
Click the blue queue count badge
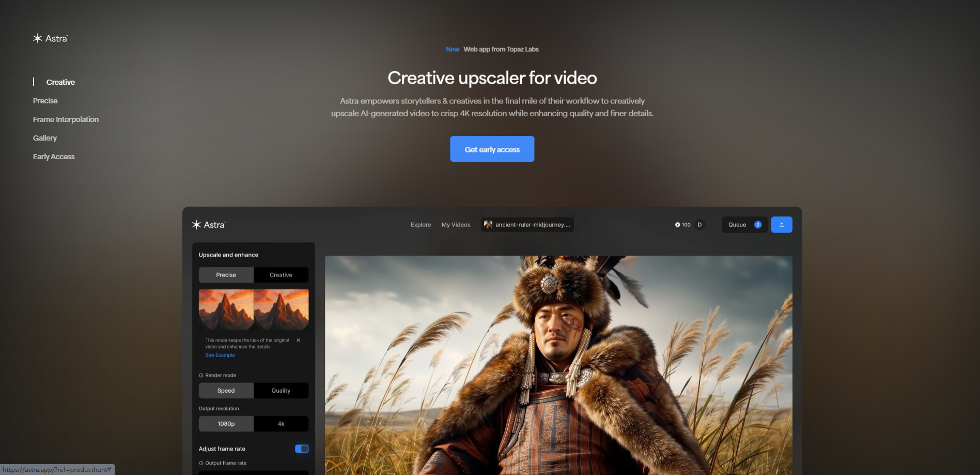pyautogui.click(x=757, y=225)
